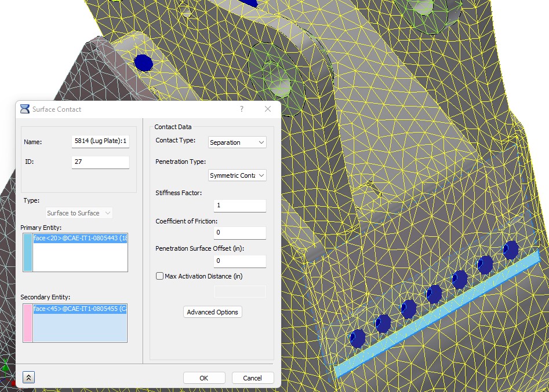The image size is (549, 392).
Task: Click the Surface Contact dialog title icon
Action: point(24,109)
